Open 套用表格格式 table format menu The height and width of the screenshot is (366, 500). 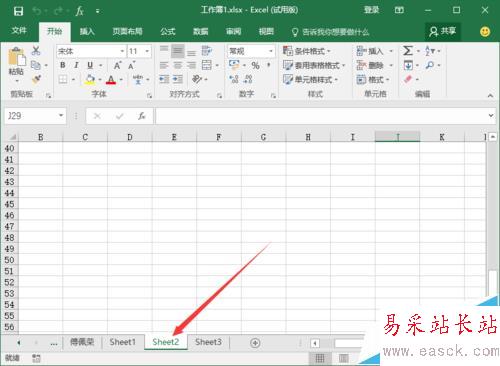click(314, 65)
